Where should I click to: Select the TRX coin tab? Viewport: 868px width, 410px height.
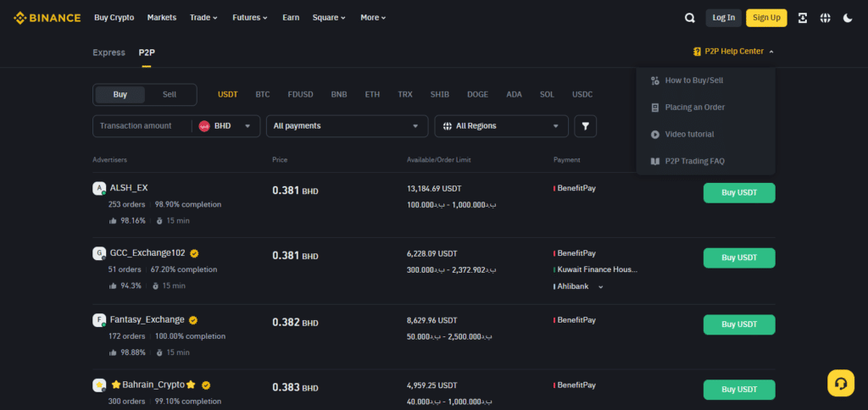pos(405,95)
